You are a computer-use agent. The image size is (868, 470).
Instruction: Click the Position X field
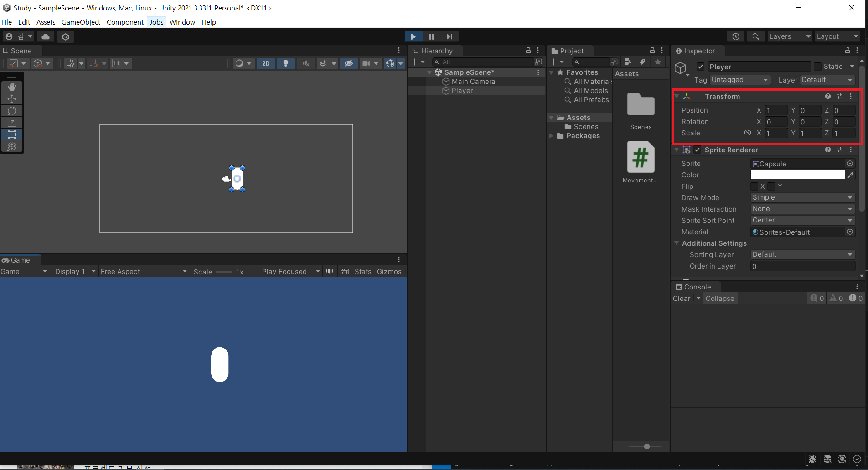point(776,110)
